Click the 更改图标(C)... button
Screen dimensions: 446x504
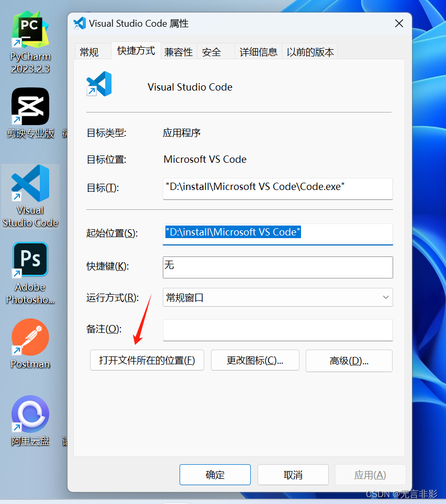click(255, 360)
